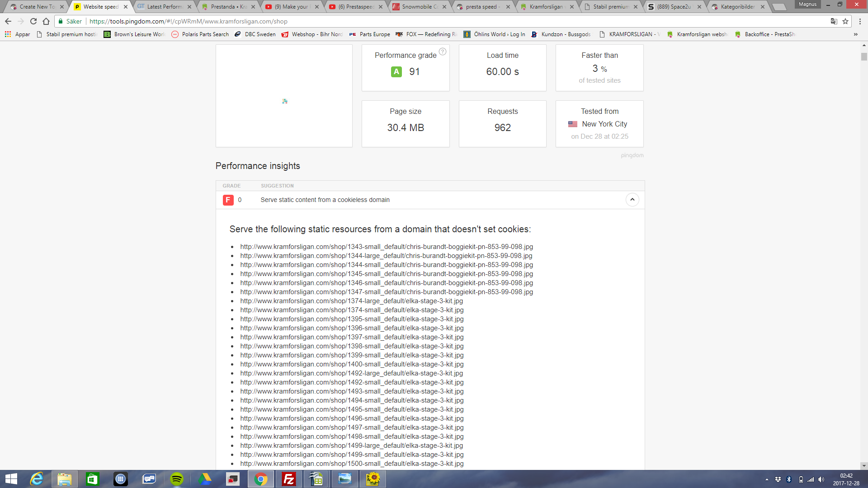The image size is (868, 488).
Task: Switch to the Latest Performance tab
Action: click(165, 7)
